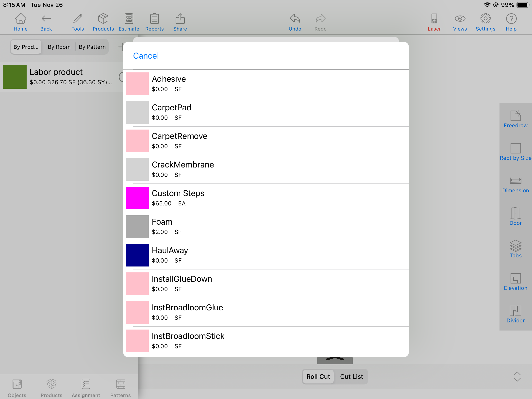Toggle to Cut List view

click(x=351, y=377)
